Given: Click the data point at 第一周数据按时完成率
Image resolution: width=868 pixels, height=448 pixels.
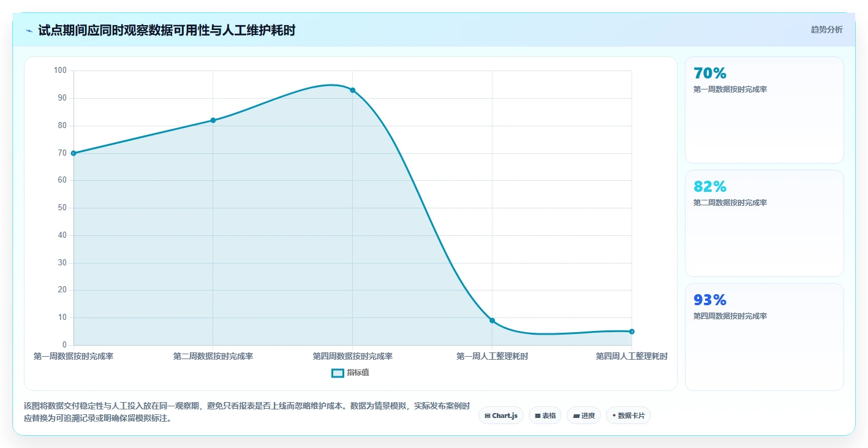Looking at the screenshot, I should click(74, 153).
